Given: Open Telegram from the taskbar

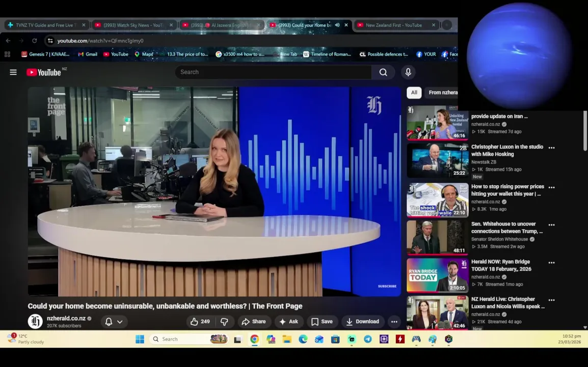Looking at the screenshot, I should (368, 339).
